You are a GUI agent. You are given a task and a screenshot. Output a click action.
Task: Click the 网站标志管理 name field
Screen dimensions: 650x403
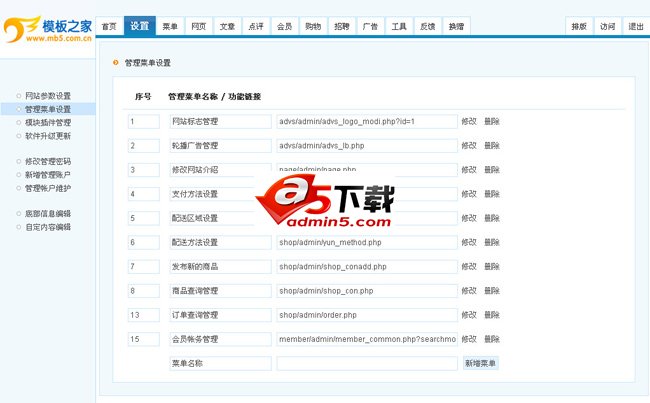221,121
